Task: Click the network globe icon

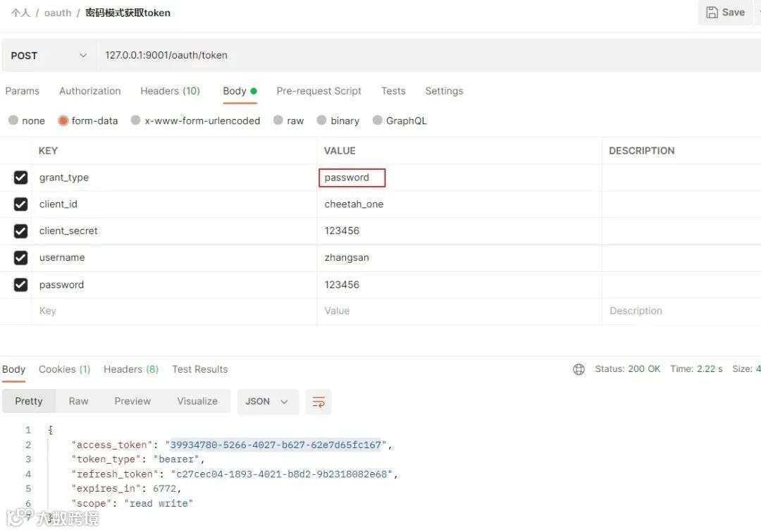Action: tap(579, 369)
